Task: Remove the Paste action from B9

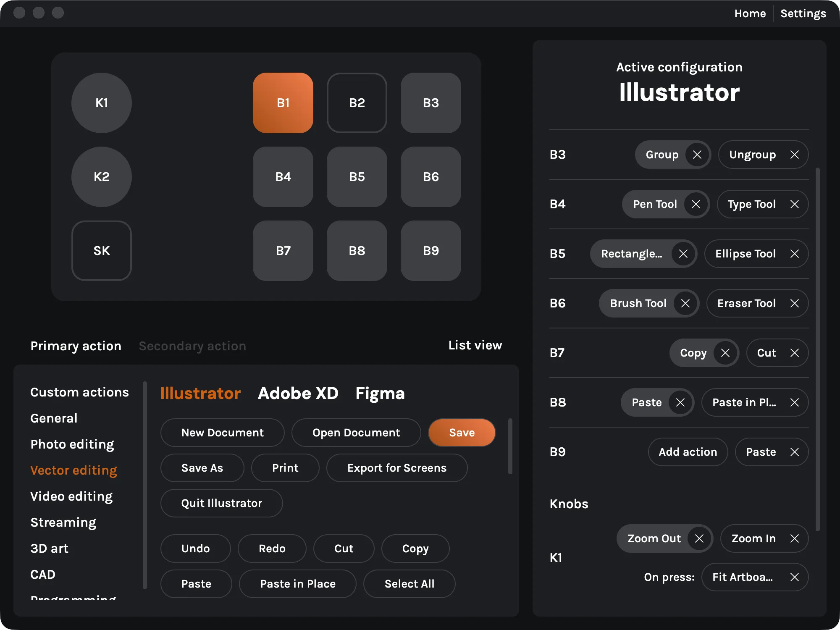Action: click(794, 452)
